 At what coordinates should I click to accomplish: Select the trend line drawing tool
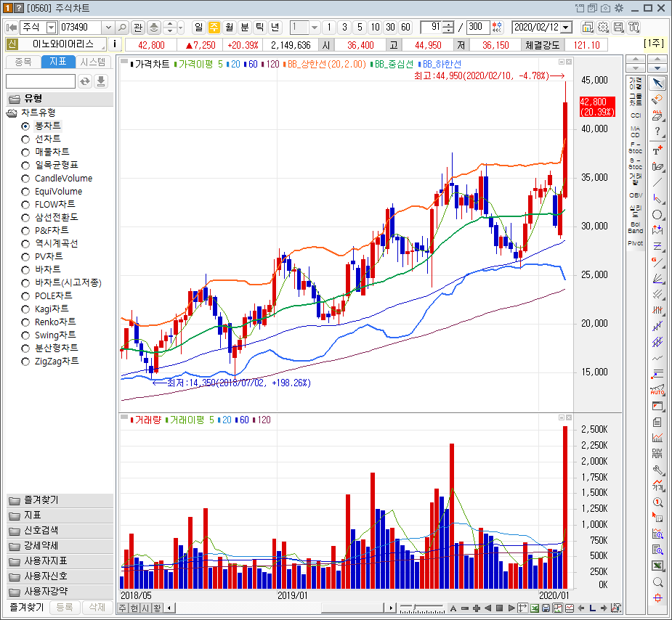pyautogui.click(x=657, y=183)
